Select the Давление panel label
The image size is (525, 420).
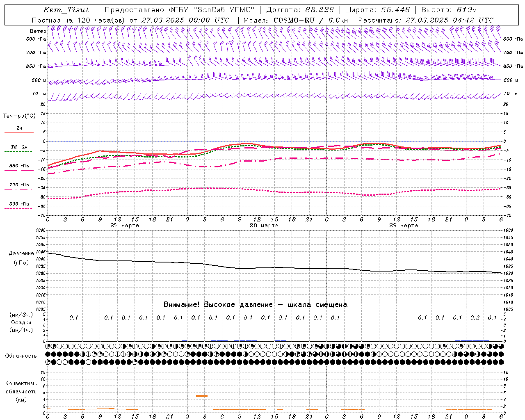21,253
